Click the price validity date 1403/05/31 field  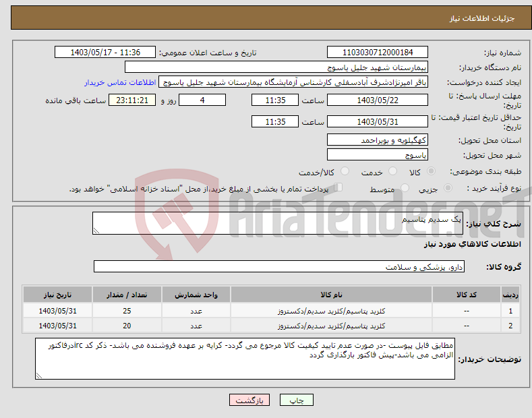click(x=378, y=121)
